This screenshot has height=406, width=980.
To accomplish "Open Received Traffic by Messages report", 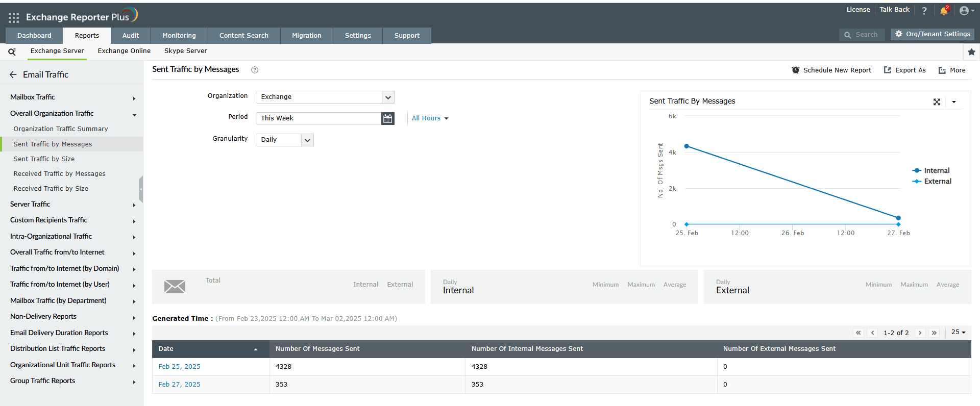I will [59, 174].
